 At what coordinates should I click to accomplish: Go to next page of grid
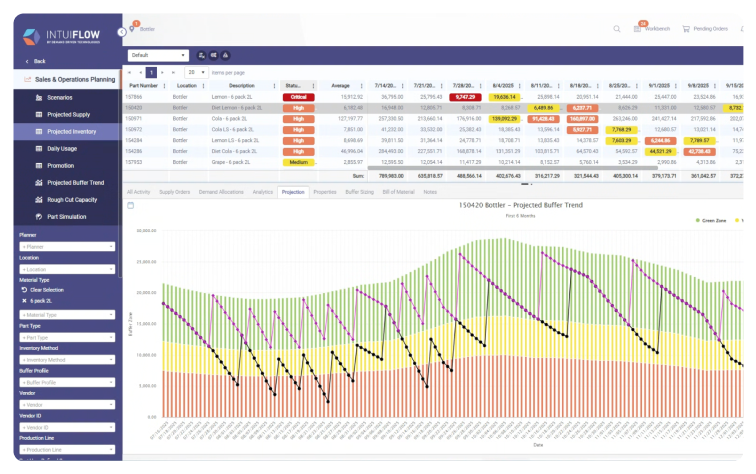(x=162, y=72)
